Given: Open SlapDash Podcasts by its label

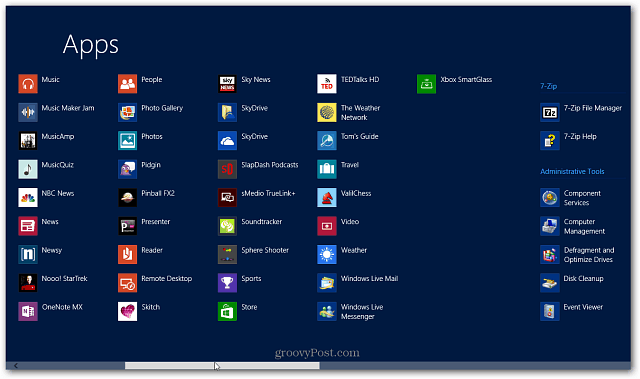Looking at the screenshot, I should tap(270, 165).
